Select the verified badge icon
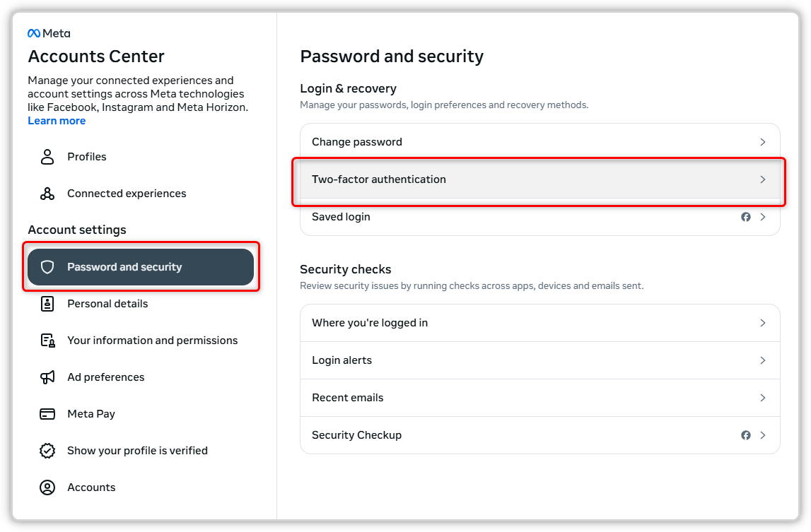This screenshot has height=532, width=811. point(47,450)
